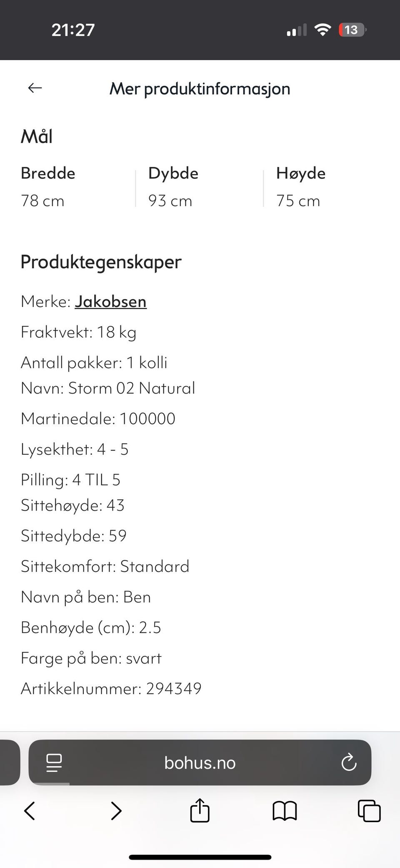Tap the 21:27 clock to scroll top
Screen dimensions: 400x868
[x=73, y=29]
